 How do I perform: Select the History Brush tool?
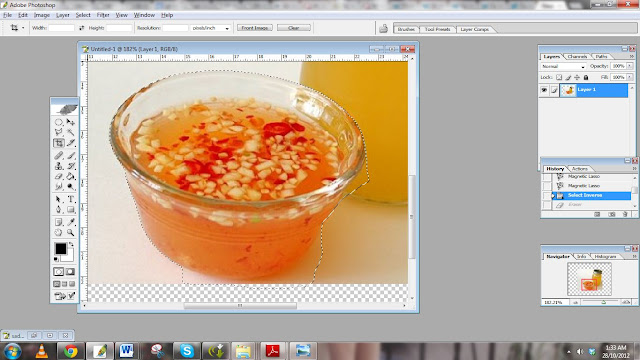coord(71,166)
